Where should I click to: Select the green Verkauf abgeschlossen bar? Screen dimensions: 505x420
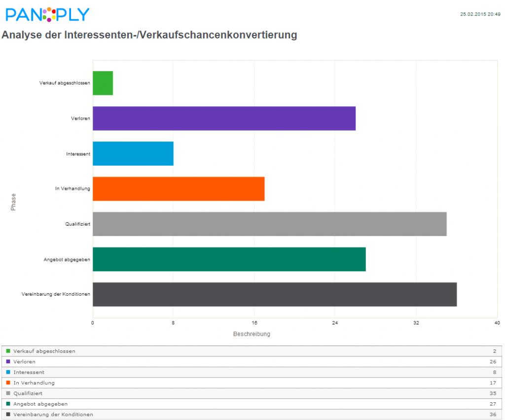coord(103,83)
